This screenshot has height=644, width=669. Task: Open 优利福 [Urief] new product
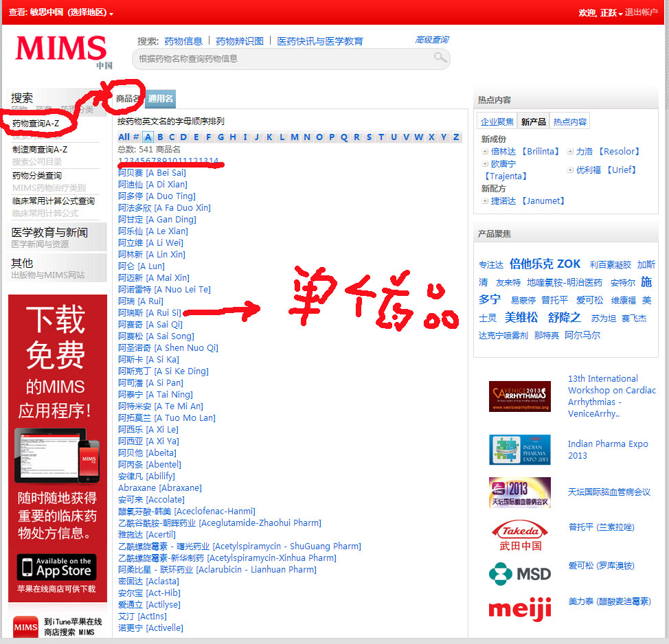pyautogui.click(x=606, y=170)
